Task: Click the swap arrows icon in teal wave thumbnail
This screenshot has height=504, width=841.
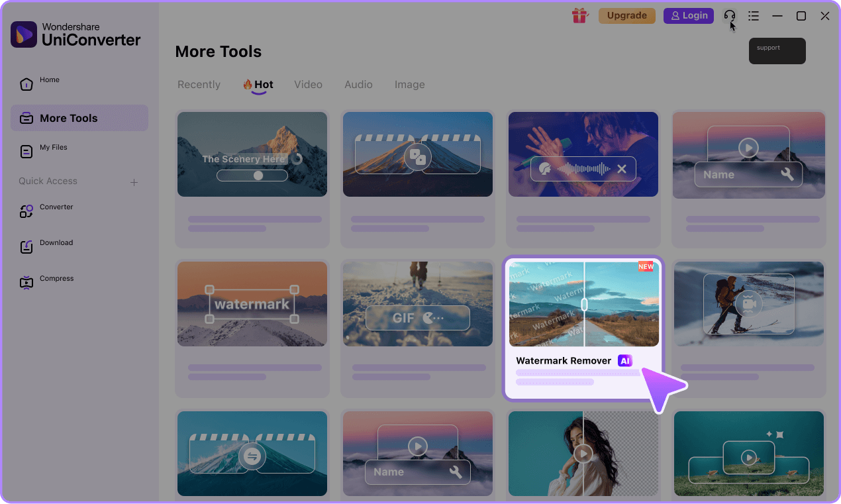Action: click(252, 456)
